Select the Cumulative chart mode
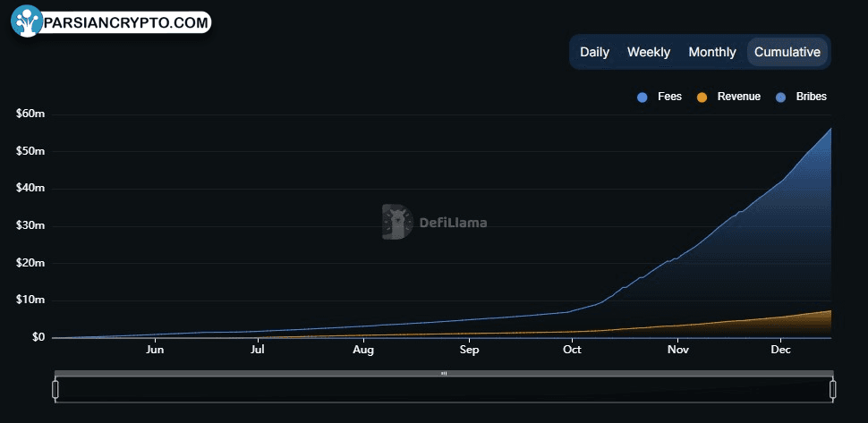868x423 pixels. coord(787,52)
